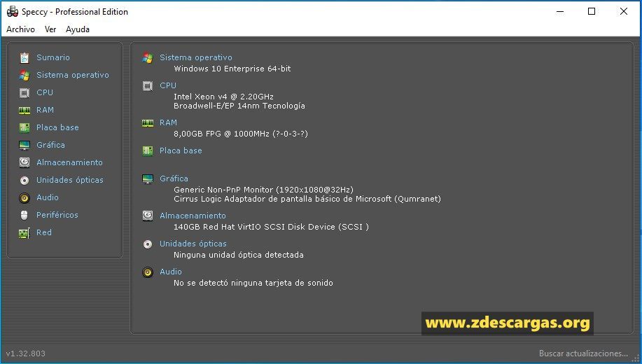The width and height of the screenshot is (642, 364).
Task: Click CPU chip icon in summary panel
Action: pos(148,85)
